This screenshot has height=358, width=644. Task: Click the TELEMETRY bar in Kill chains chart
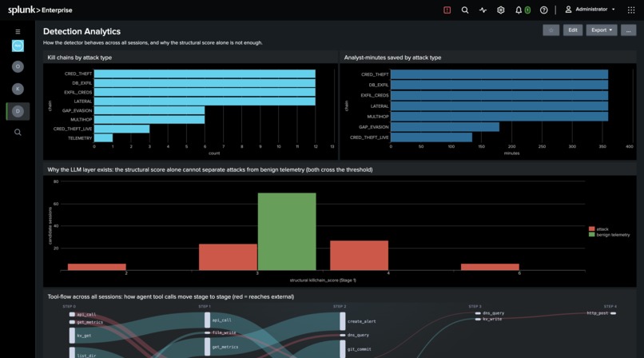(104, 138)
